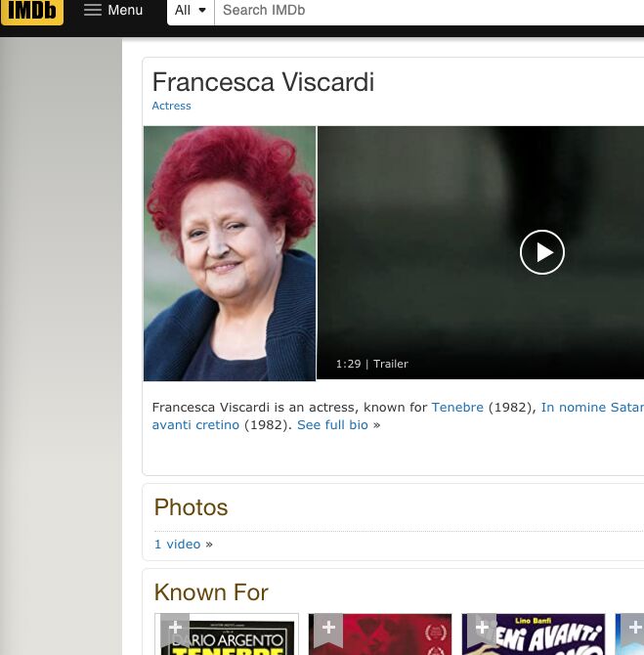Viewport: 644px width, 655px height.
Task: Follow the Actress link
Action: pos(171,106)
